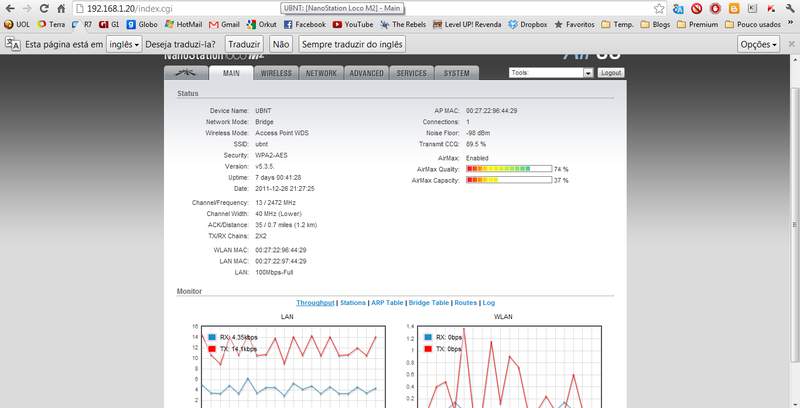Viewport: 800px width, 408px height.
Task: Open the Facebook bookmark
Action: click(x=305, y=24)
